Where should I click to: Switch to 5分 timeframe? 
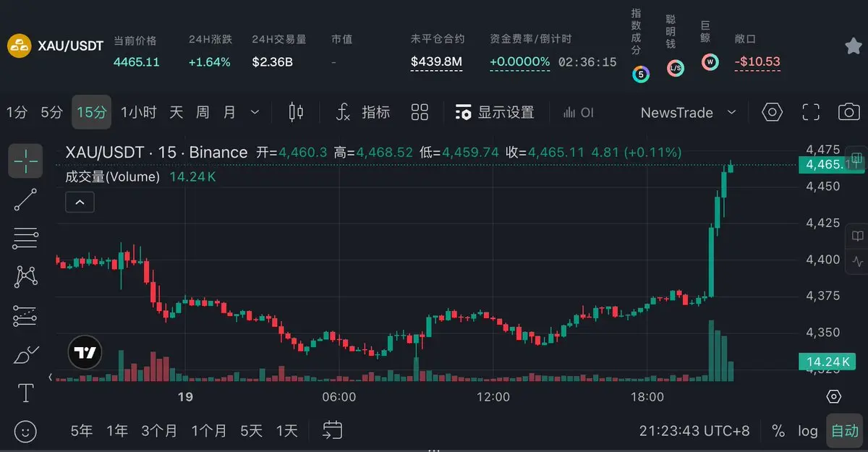click(51, 112)
